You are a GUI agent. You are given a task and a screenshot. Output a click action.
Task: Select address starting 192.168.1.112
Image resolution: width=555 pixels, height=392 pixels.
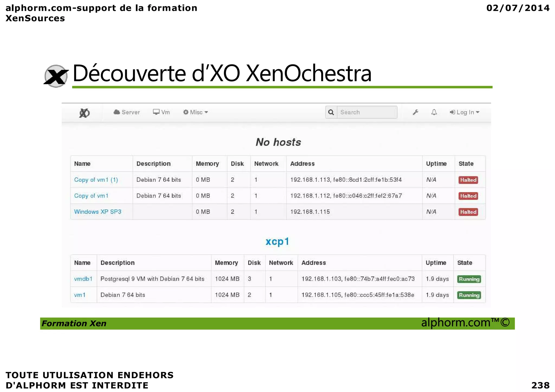[x=346, y=196]
